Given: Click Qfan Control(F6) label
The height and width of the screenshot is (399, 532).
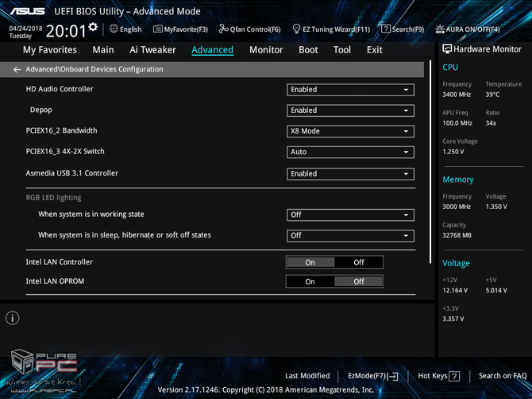Looking at the screenshot, I should (x=255, y=29).
